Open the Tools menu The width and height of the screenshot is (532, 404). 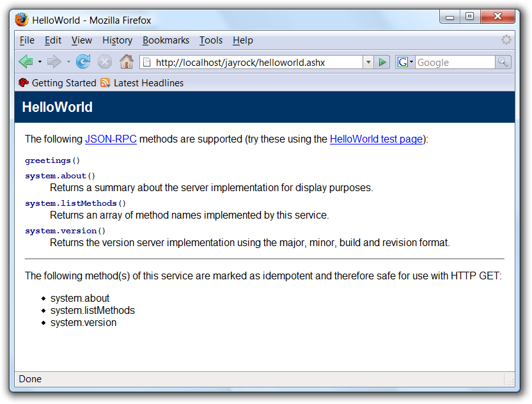click(x=211, y=40)
